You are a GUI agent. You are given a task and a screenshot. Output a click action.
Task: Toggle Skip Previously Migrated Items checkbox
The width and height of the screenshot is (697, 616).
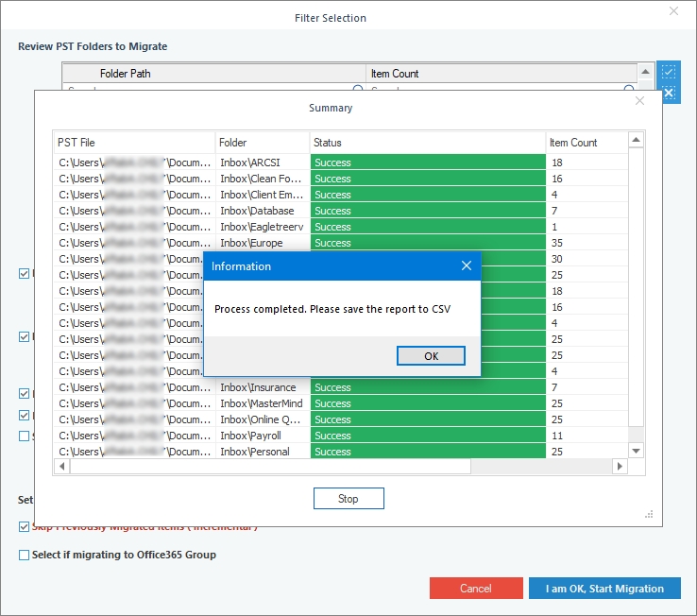click(24, 526)
